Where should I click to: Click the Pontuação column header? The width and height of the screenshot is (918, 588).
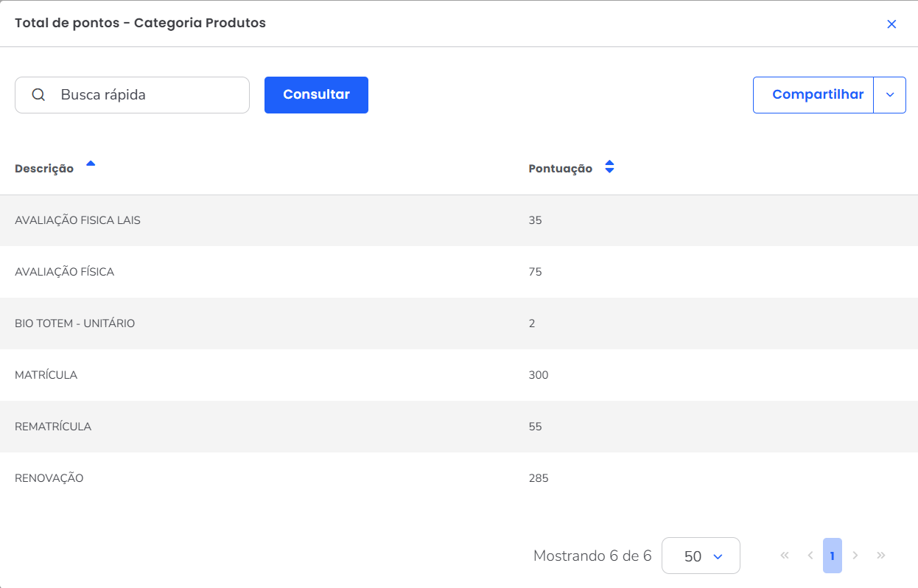click(560, 169)
